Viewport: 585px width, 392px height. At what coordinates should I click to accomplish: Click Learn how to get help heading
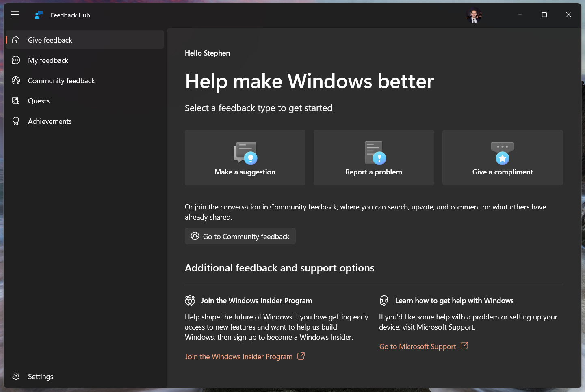click(455, 301)
